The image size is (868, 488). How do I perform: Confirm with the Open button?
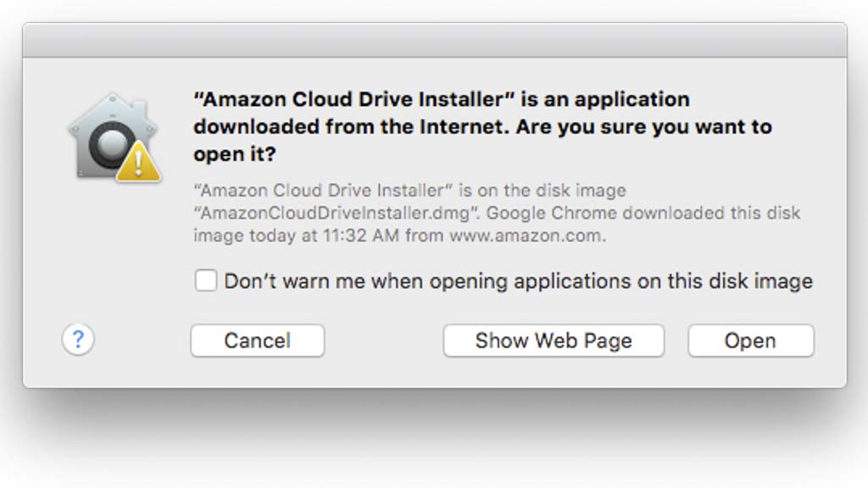pos(750,341)
